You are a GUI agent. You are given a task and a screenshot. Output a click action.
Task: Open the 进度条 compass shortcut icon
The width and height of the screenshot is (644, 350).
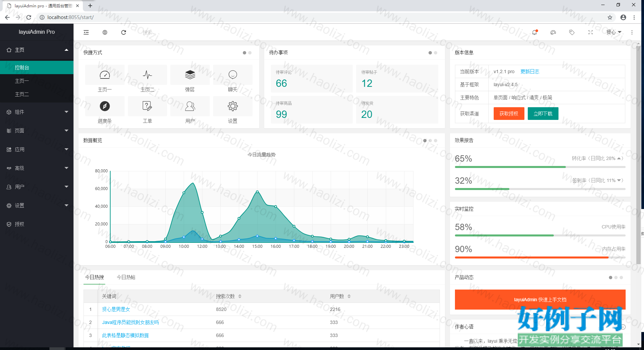pyautogui.click(x=105, y=106)
